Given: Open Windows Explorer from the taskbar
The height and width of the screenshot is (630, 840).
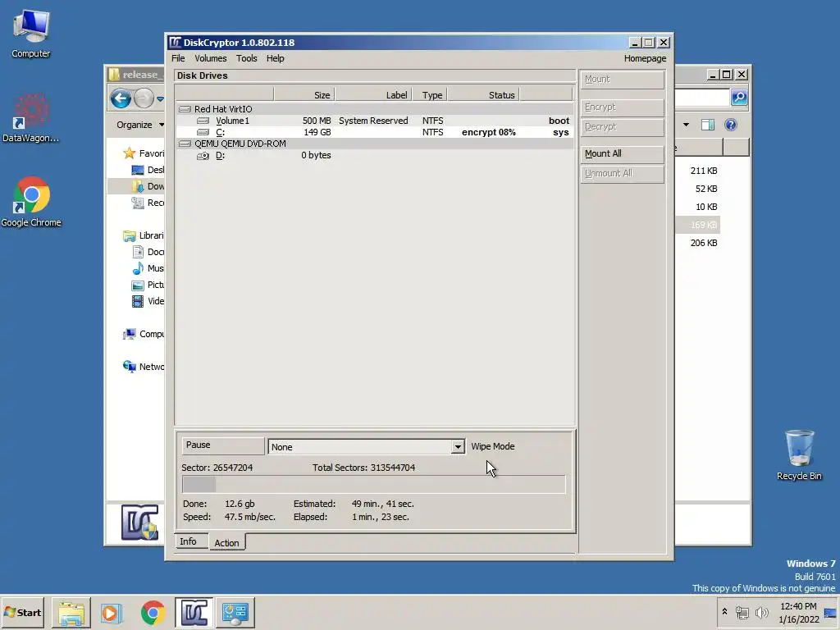Looking at the screenshot, I should [x=71, y=613].
